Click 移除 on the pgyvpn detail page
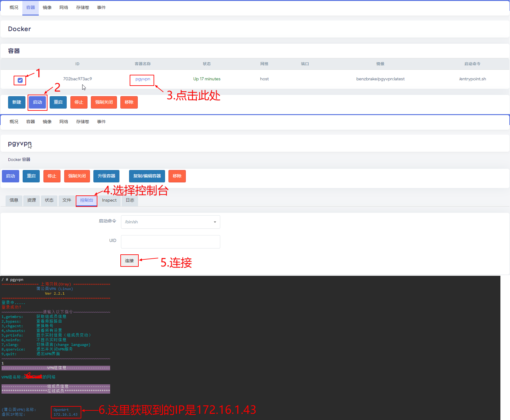510x420 pixels. point(177,176)
